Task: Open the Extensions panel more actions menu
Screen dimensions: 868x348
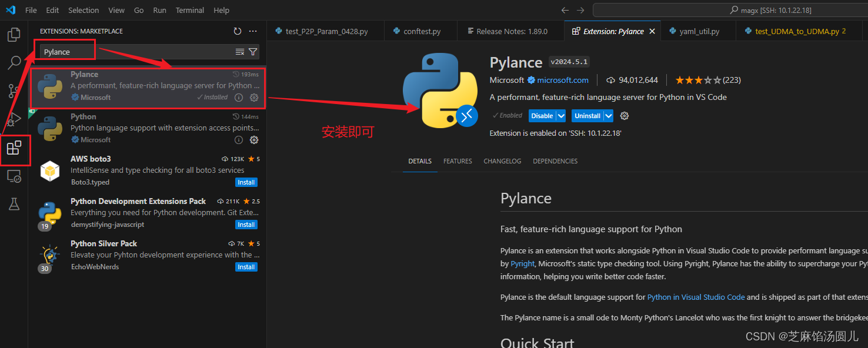Action: pyautogui.click(x=253, y=31)
